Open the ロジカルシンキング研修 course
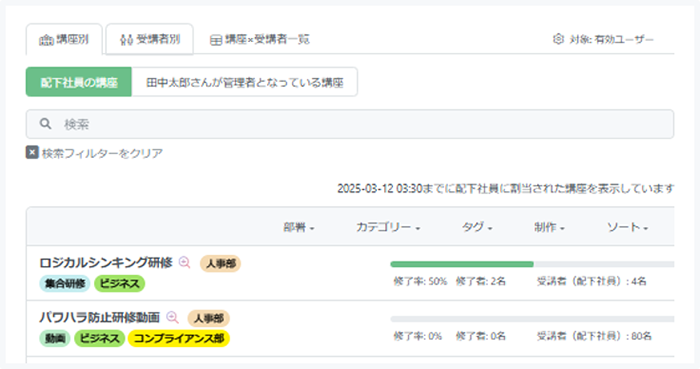Screen dimensions: 700x369 [x=106, y=263]
